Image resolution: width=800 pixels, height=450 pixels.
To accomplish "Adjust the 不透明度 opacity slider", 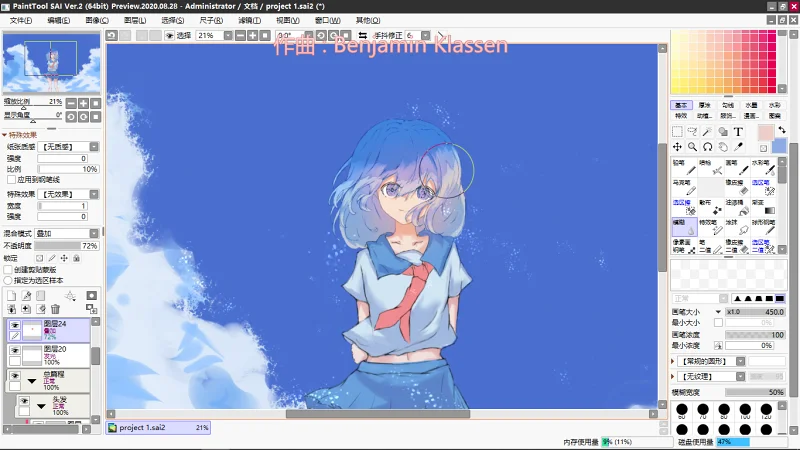I will (x=67, y=246).
